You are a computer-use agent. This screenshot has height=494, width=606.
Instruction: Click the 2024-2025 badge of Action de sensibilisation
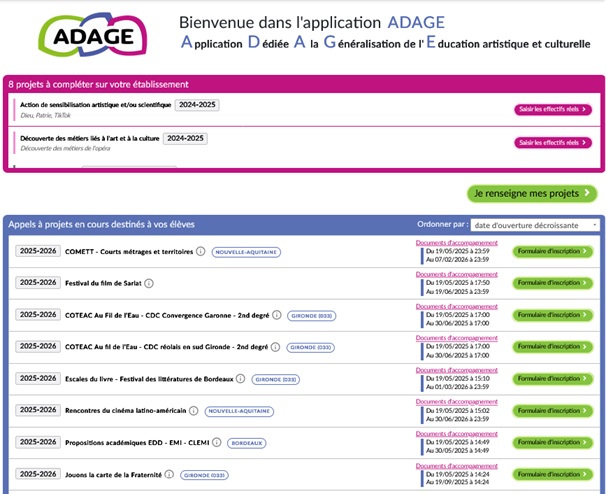(197, 105)
